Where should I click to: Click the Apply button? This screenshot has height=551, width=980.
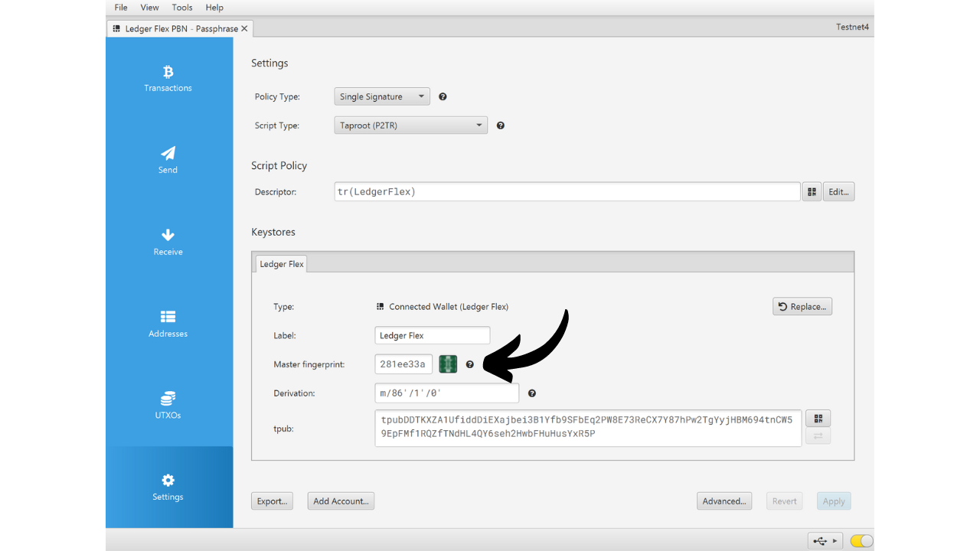coord(834,501)
